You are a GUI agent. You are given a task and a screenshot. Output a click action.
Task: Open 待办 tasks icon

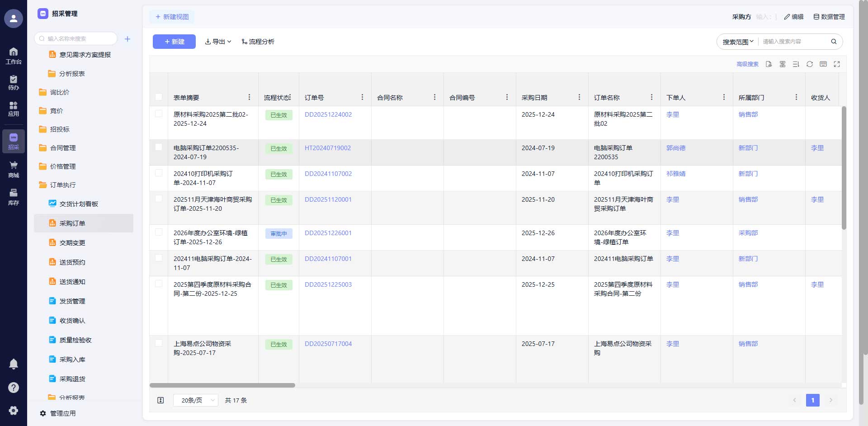click(x=14, y=82)
